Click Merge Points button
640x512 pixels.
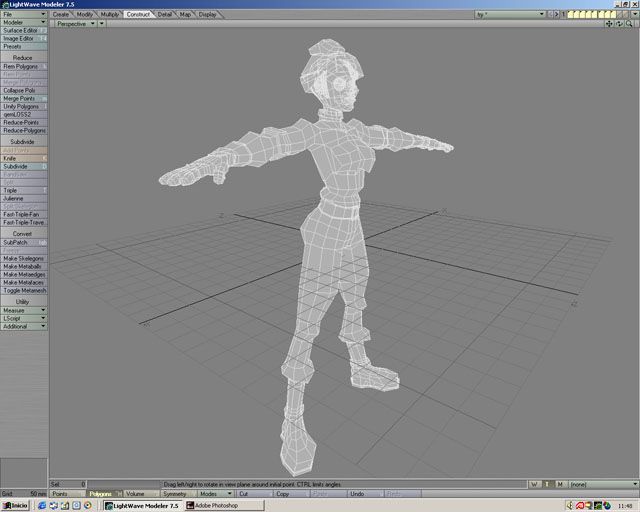[24, 99]
